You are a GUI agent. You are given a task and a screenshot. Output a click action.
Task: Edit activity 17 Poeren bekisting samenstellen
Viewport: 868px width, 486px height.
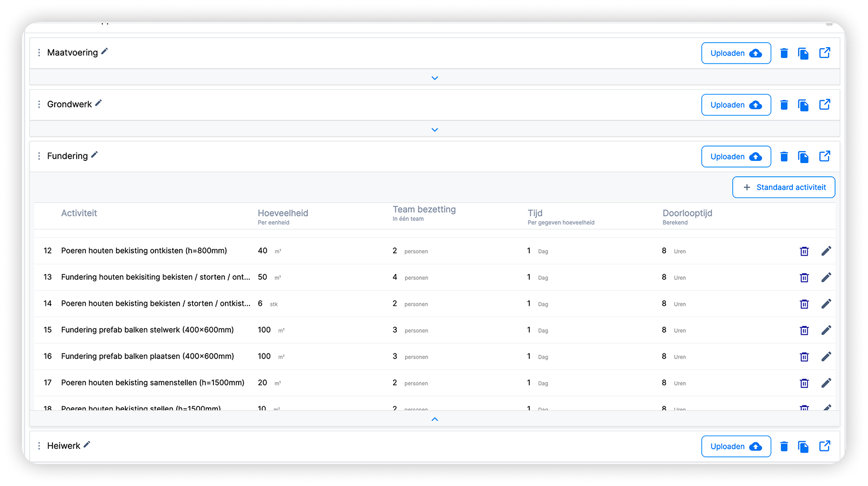click(826, 383)
